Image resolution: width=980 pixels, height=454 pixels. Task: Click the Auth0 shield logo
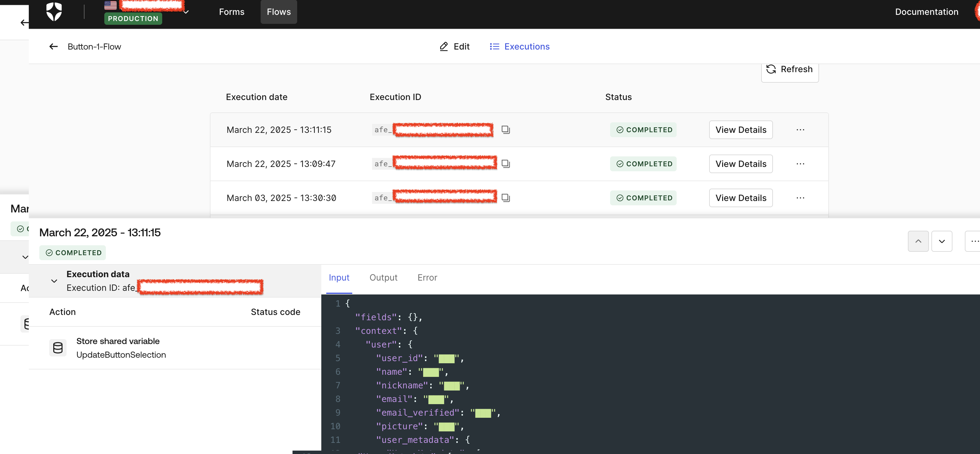(54, 11)
